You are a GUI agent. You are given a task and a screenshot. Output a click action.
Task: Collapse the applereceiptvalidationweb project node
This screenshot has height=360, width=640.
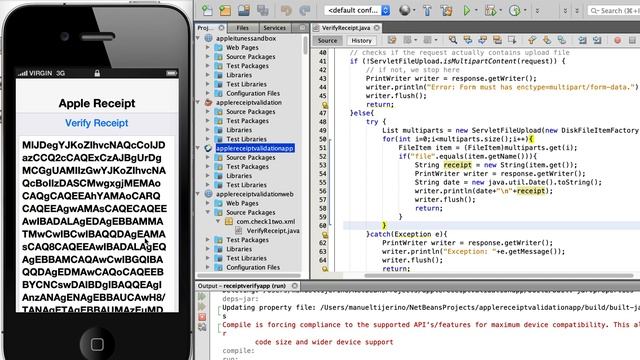click(198, 194)
